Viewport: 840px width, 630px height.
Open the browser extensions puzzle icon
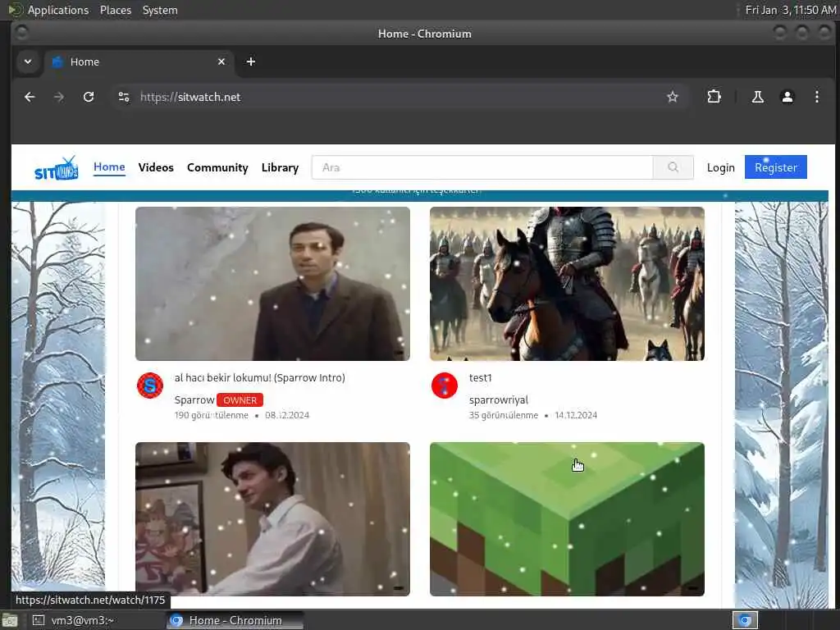point(714,97)
